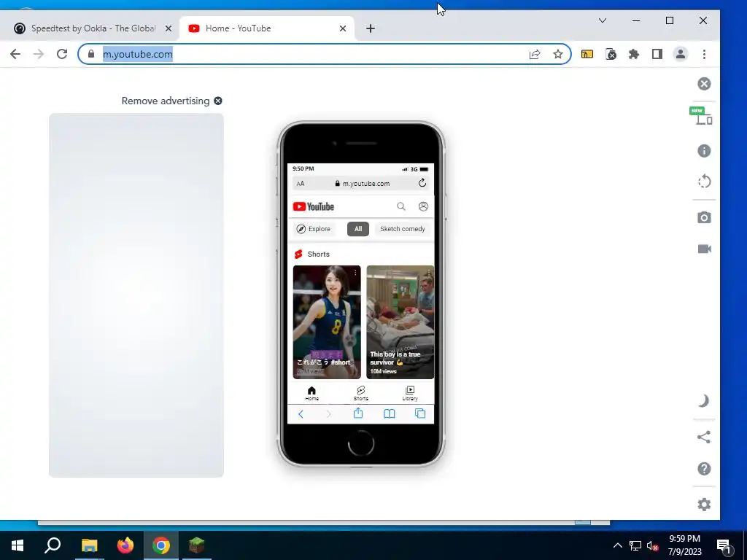Select the Sketch comedy chip
This screenshot has height=560, width=747.
point(403,229)
